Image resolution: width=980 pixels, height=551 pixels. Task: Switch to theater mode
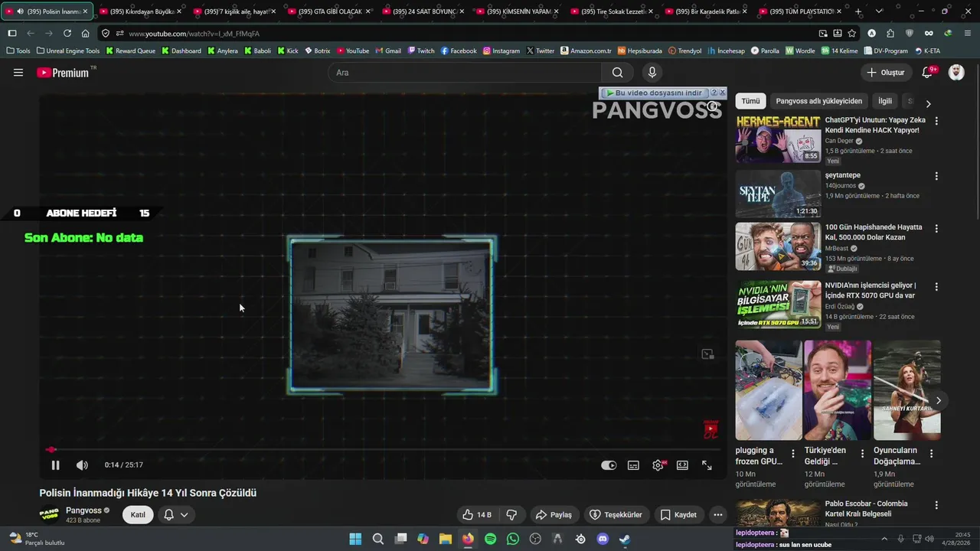click(682, 465)
